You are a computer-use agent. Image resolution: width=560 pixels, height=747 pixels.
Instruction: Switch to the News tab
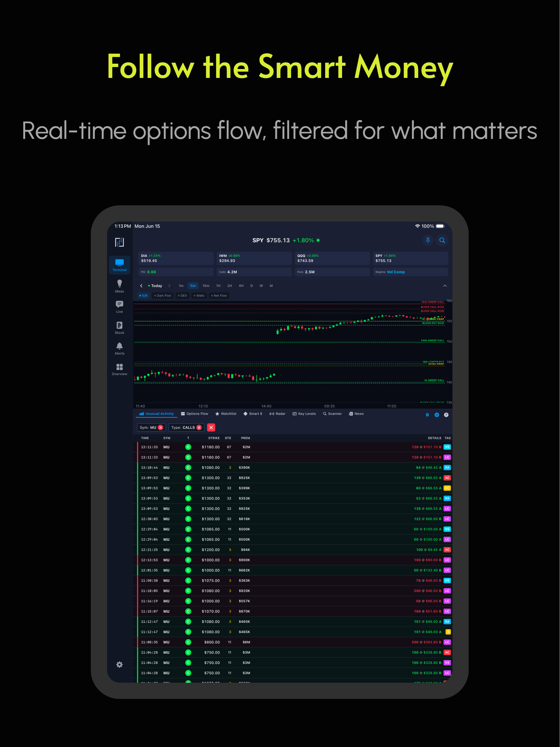tap(356, 414)
